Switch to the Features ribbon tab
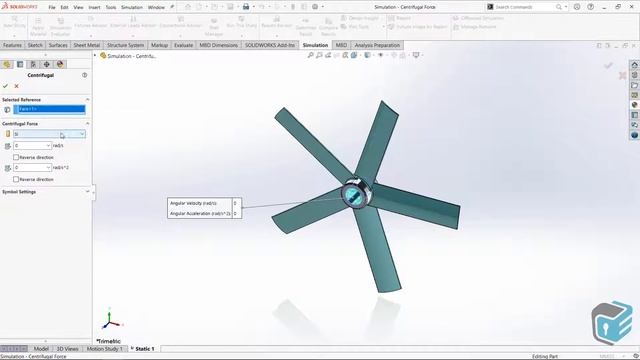Screen dimensions: 640x360 pos(12,45)
